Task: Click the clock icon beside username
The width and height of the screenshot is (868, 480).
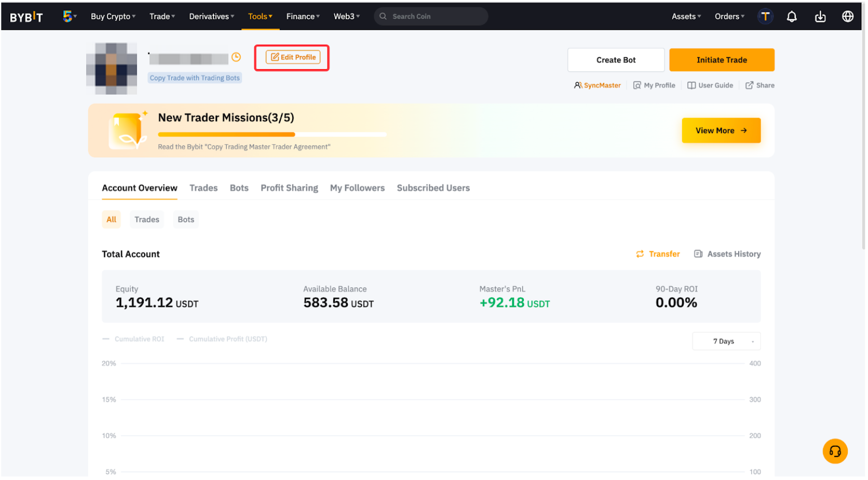Action: (x=236, y=57)
